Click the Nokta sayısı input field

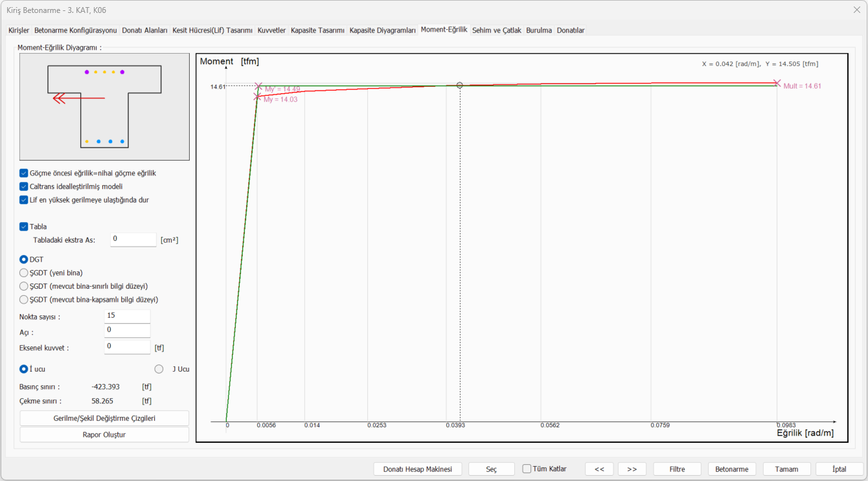[x=127, y=317]
